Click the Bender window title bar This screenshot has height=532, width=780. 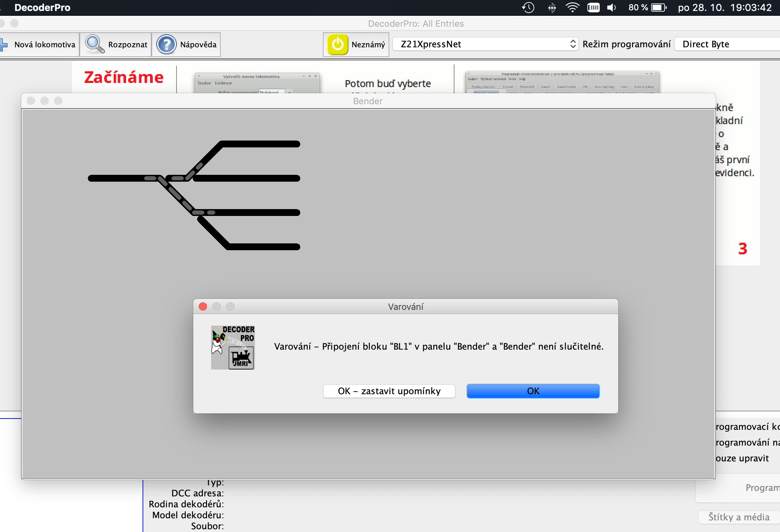click(x=368, y=101)
